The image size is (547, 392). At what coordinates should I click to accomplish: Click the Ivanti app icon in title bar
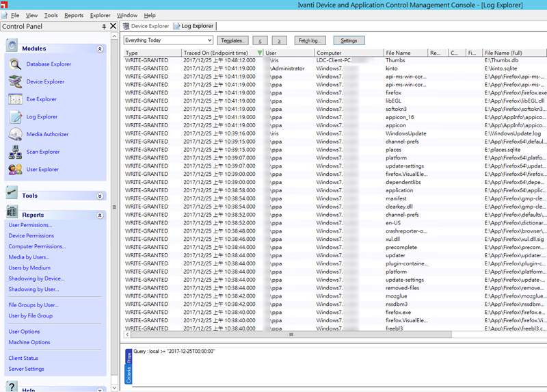tap(3, 5)
